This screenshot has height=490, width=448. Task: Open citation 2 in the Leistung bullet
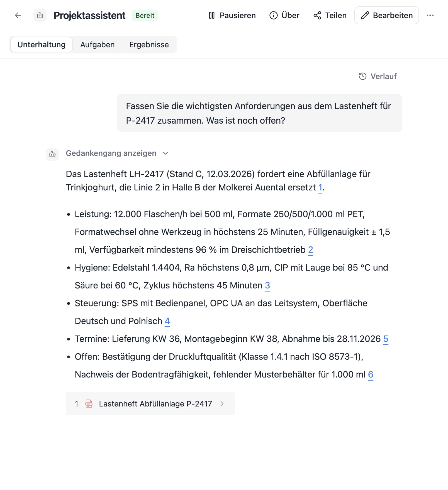(x=310, y=250)
